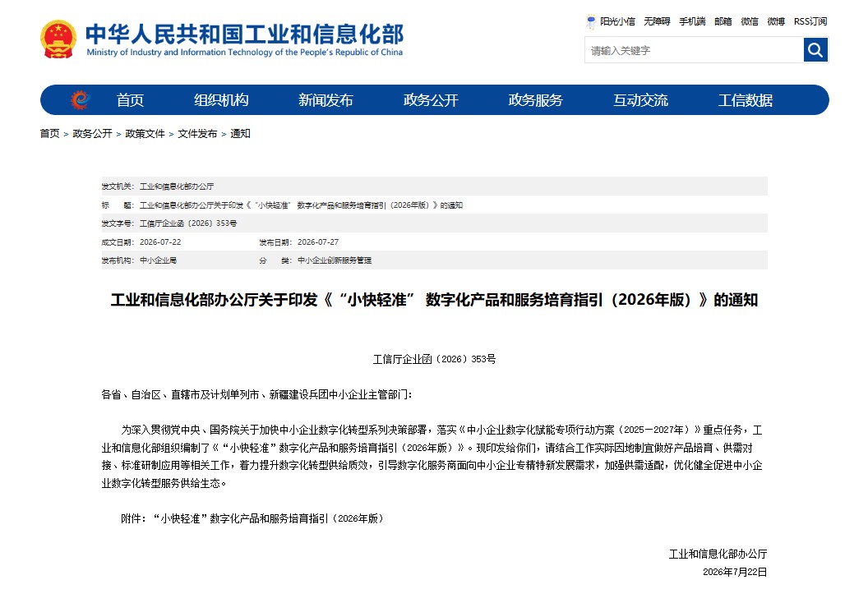Click the 分类 value 中小企业创新服务管理
868x589 pixels.
point(335,260)
